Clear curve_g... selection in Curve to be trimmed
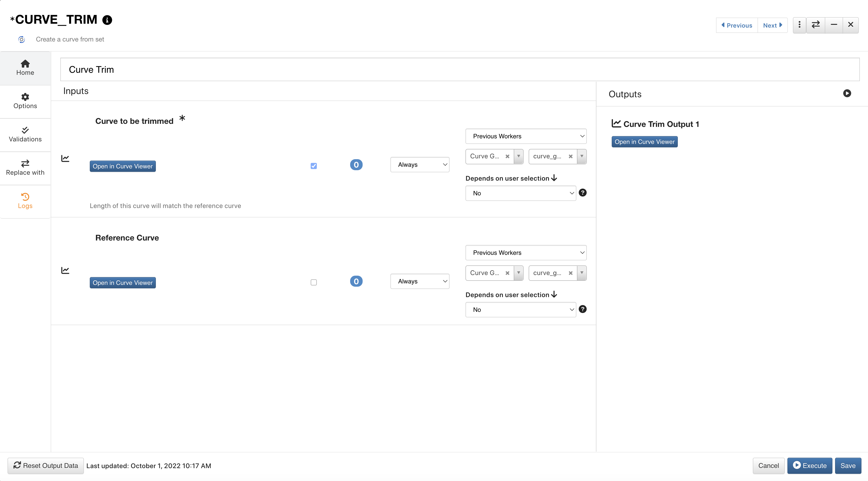This screenshot has width=868, height=481. 570,157
